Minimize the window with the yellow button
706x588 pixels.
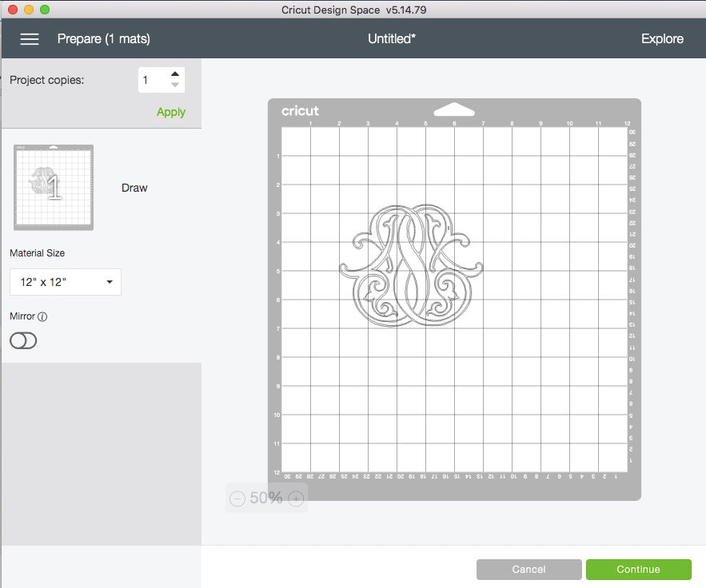point(29,10)
